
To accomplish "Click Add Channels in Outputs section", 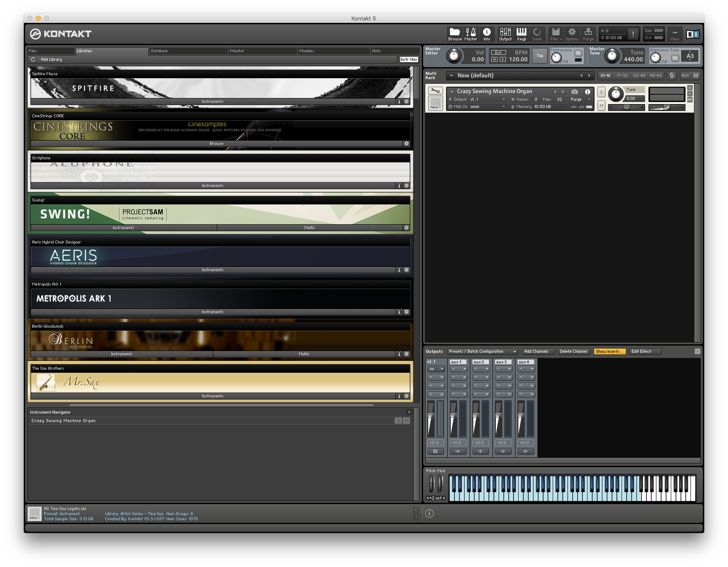I will coord(538,352).
